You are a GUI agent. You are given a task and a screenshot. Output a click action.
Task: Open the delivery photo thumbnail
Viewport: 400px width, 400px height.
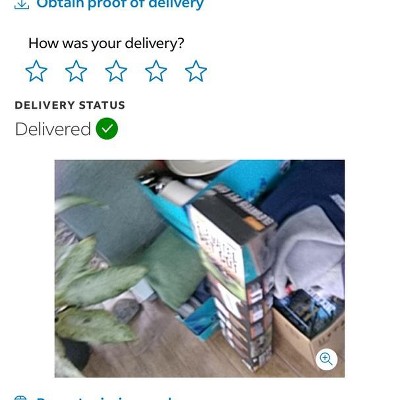[x=200, y=269]
